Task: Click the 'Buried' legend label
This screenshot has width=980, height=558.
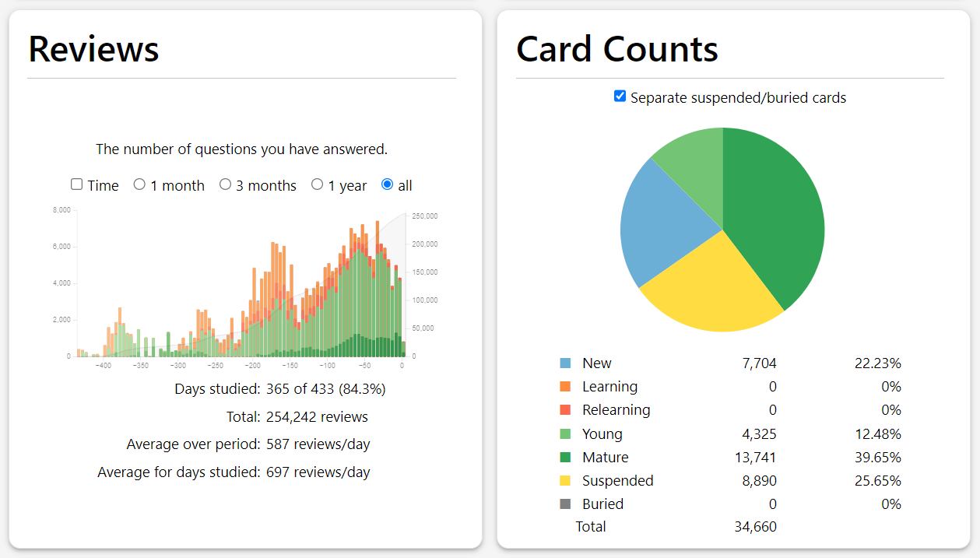Action: (603, 504)
